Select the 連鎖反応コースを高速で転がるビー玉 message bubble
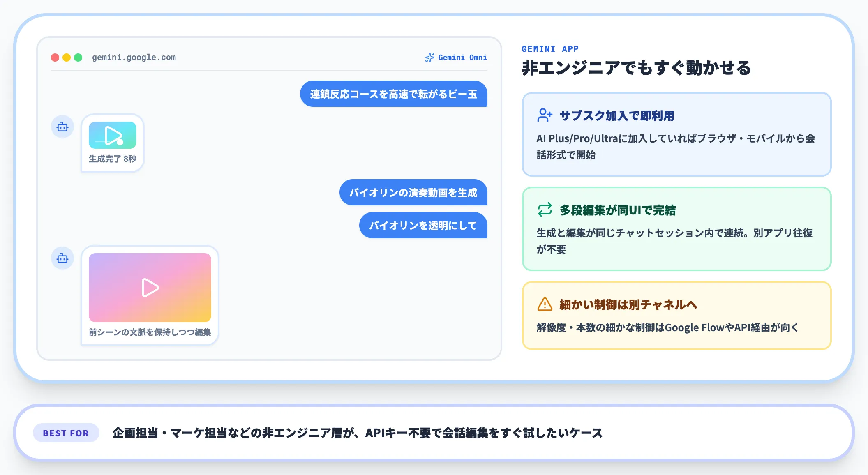 coord(394,94)
